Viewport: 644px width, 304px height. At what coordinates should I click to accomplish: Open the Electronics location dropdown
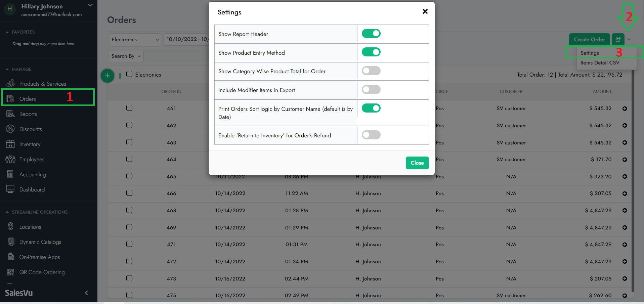click(x=135, y=40)
